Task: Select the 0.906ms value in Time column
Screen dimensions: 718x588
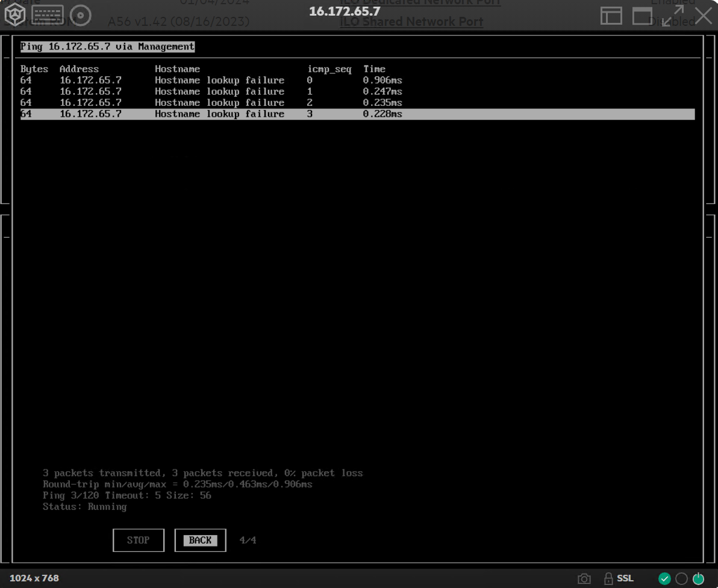Action: [x=382, y=80]
